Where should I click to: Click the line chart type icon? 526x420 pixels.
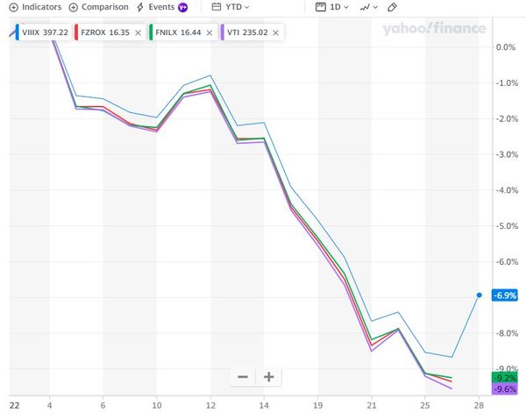click(365, 7)
